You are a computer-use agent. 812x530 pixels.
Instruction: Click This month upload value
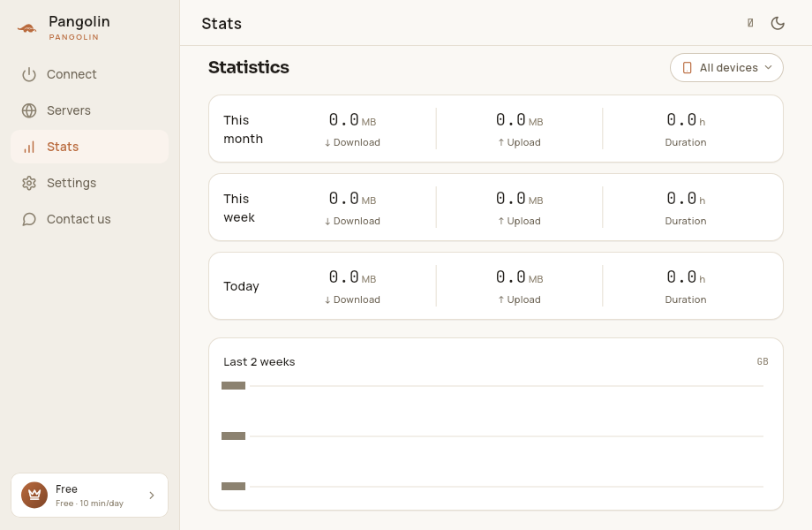pyautogui.click(x=519, y=120)
